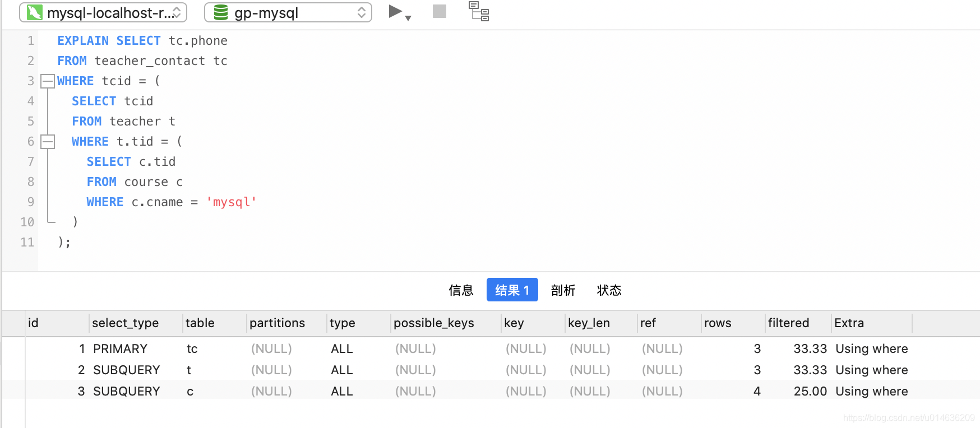Select the SUBQUERY cell for table t
The image size is (980, 428).
[x=127, y=370]
